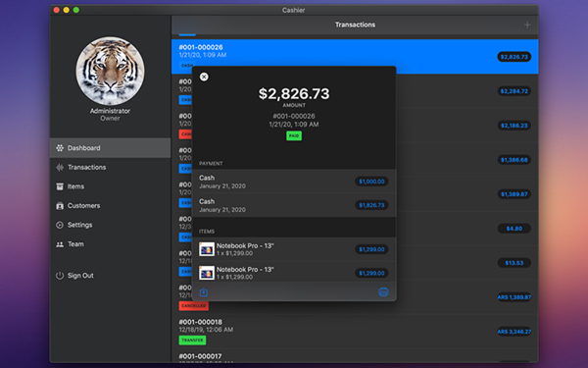This screenshot has width=588, height=368.
Task: Click the green PAID status badge
Action: point(294,136)
